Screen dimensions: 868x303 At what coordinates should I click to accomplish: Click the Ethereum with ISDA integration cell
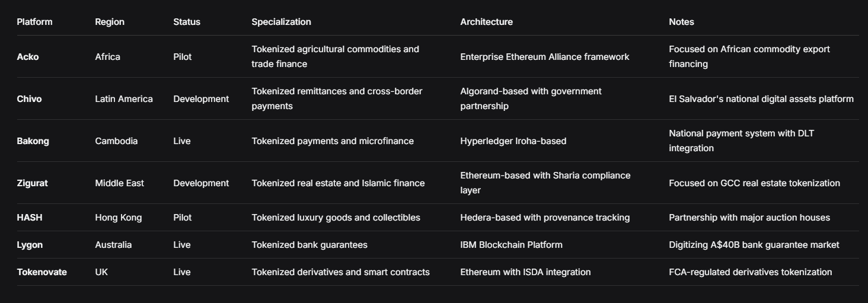click(x=525, y=272)
